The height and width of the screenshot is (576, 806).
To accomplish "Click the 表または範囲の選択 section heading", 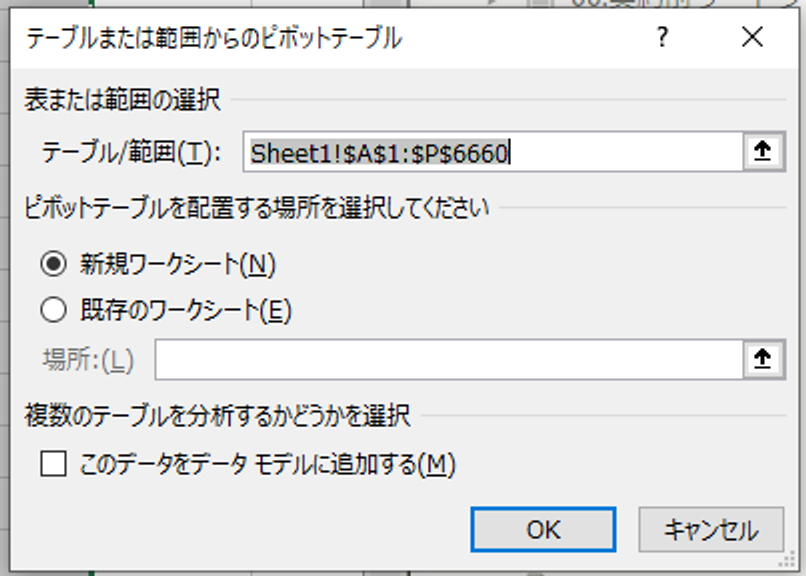I will pos(123,100).
